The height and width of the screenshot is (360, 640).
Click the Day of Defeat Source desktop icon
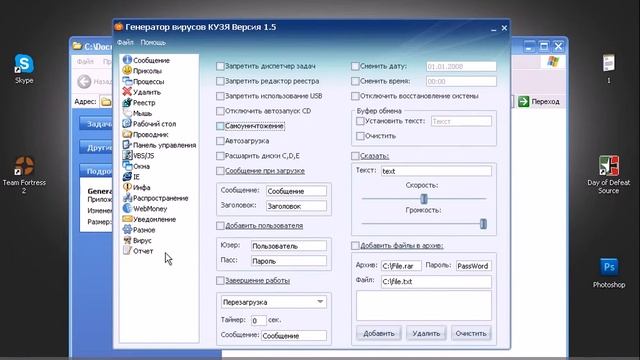609,165
